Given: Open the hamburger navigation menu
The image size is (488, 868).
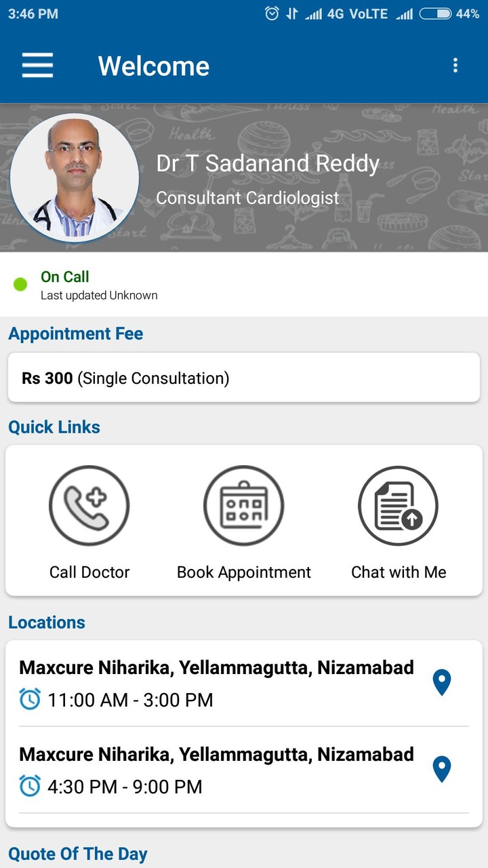Looking at the screenshot, I should [37, 66].
